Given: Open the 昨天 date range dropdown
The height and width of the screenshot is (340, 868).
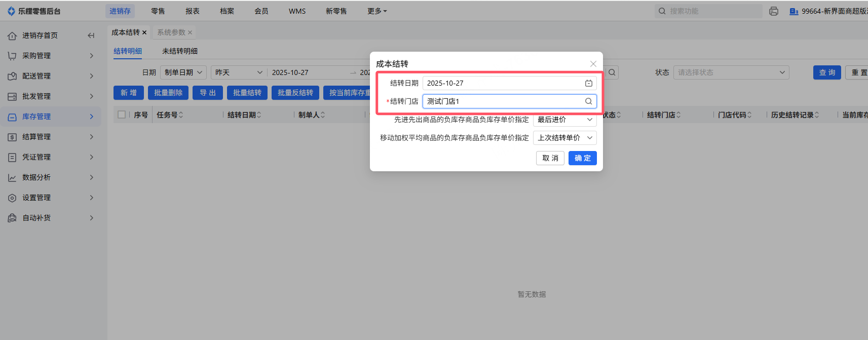Looking at the screenshot, I should click(x=239, y=72).
